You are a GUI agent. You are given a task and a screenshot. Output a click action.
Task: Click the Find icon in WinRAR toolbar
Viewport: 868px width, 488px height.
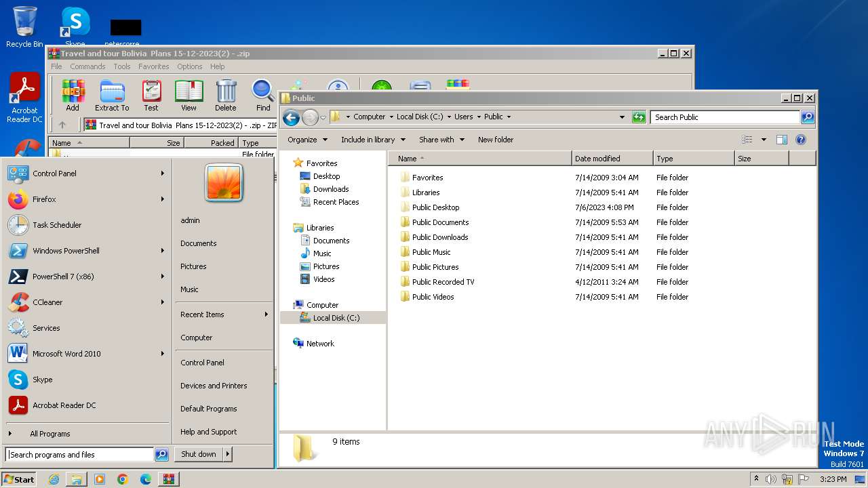[263, 96]
